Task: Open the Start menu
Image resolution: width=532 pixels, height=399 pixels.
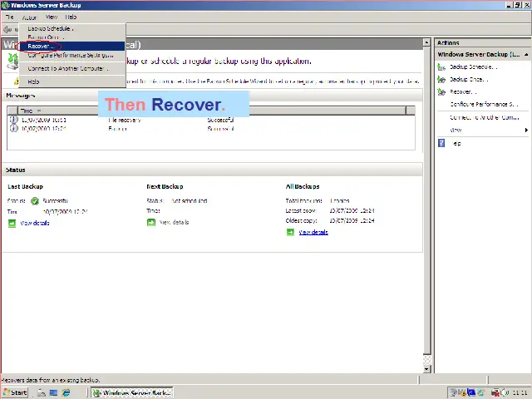Action: tap(15, 392)
